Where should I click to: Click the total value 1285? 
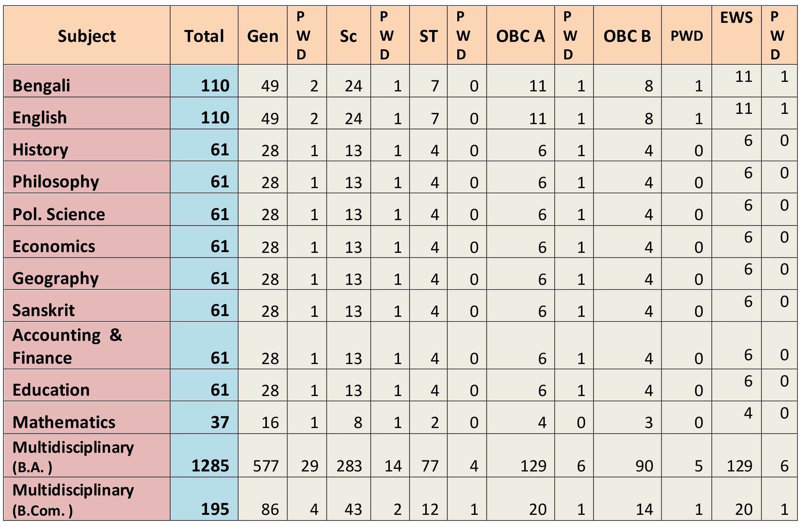pyautogui.click(x=210, y=466)
